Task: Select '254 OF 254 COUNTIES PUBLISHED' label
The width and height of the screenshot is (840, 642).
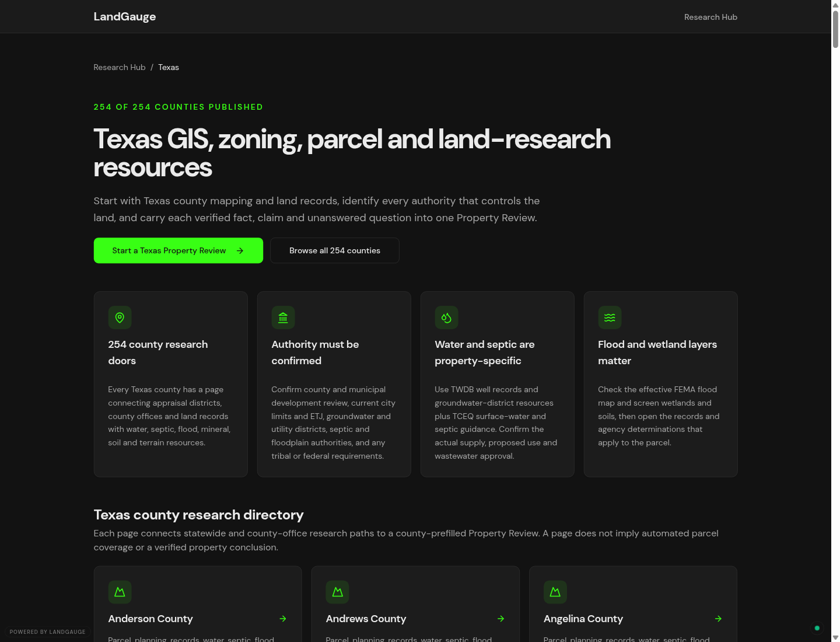Action: click(x=178, y=107)
